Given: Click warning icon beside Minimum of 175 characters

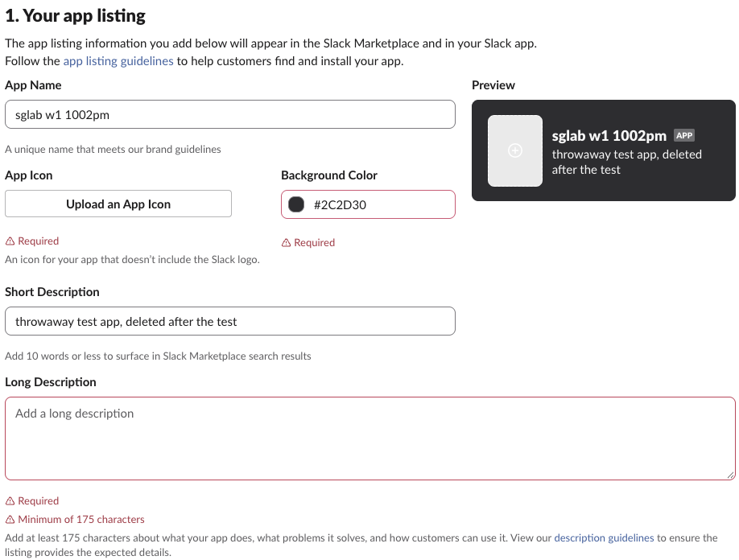Looking at the screenshot, I should coord(10,520).
